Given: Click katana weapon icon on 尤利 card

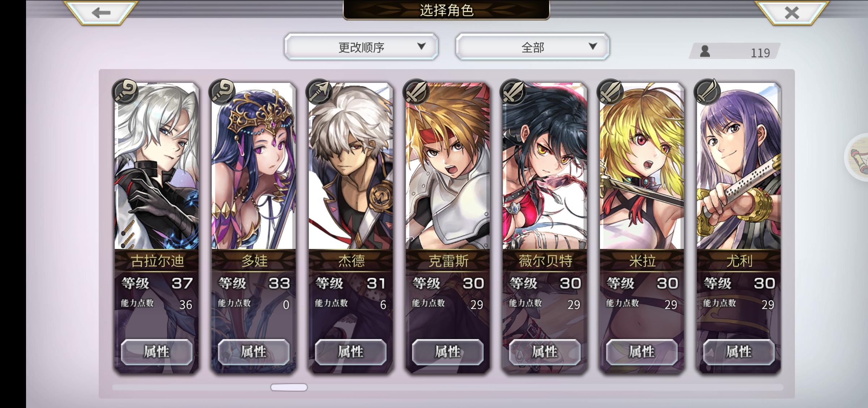Looking at the screenshot, I should click(707, 92).
